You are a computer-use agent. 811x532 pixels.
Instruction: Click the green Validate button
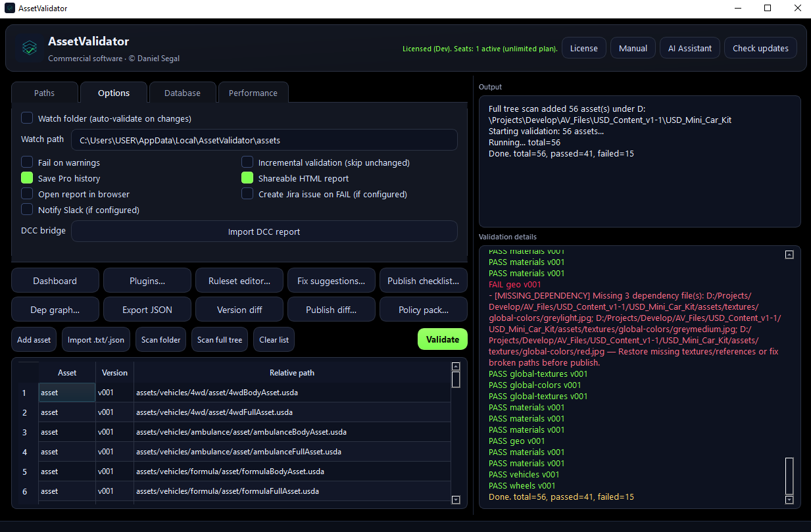click(x=443, y=339)
